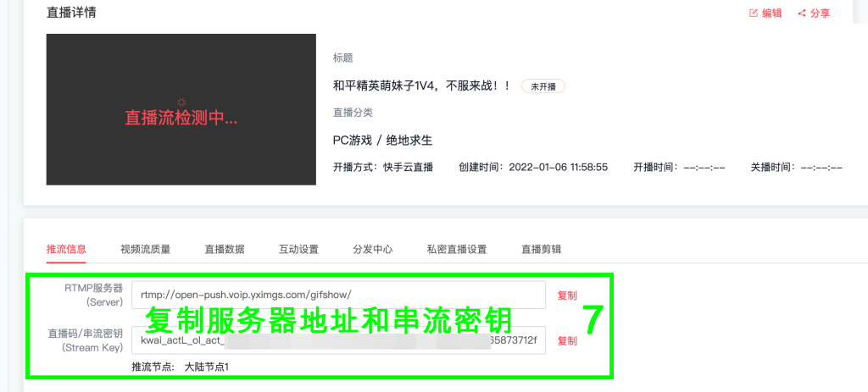Click the 大陆节点1 push node label
The height and width of the screenshot is (392, 868).
pos(207,367)
